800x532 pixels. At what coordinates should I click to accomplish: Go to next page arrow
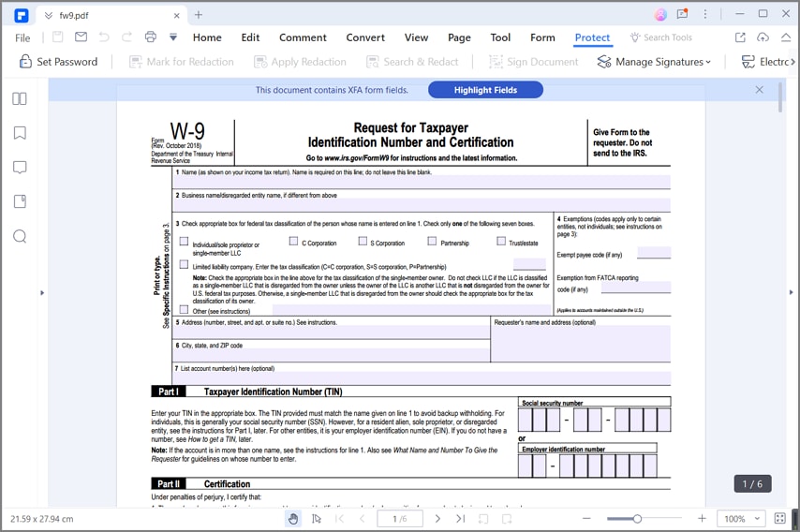point(437,519)
